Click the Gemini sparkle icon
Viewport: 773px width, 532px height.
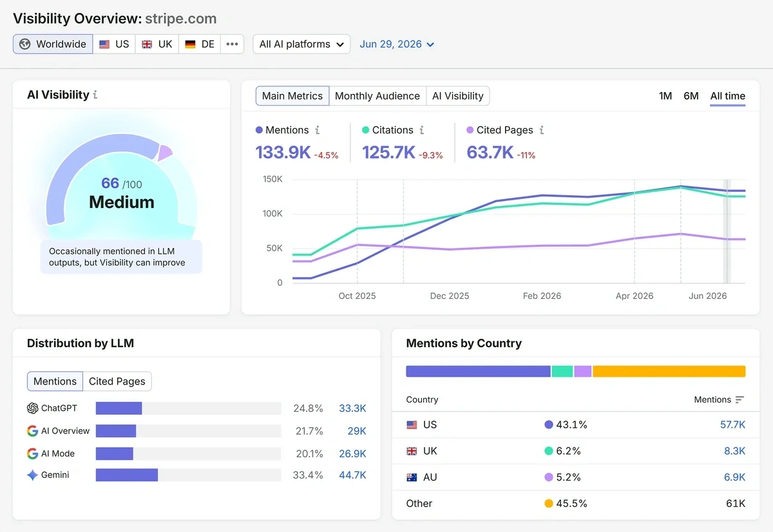(x=33, y=475)
